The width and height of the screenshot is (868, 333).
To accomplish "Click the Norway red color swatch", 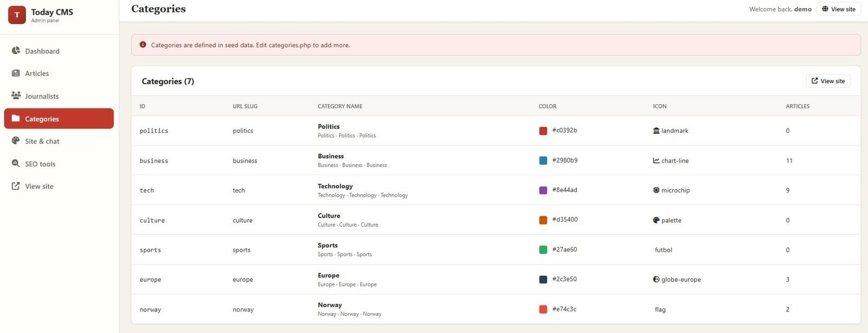I will (543, 309).
